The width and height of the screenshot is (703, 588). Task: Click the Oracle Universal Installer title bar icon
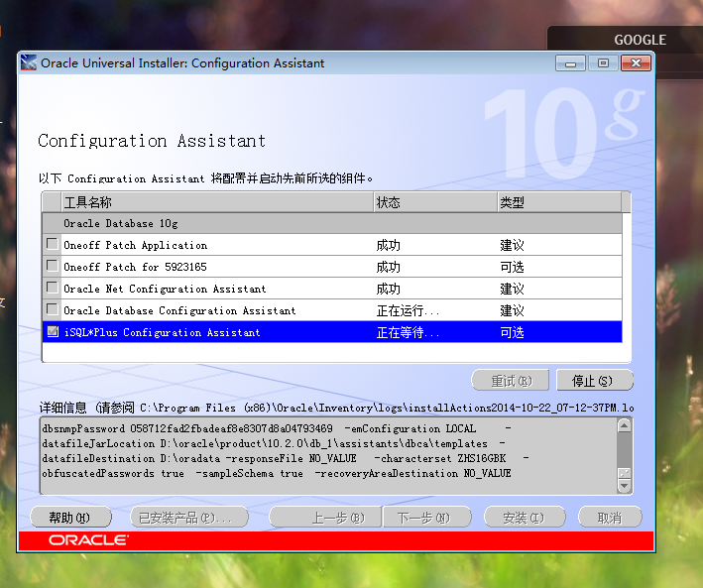point(29,62)
